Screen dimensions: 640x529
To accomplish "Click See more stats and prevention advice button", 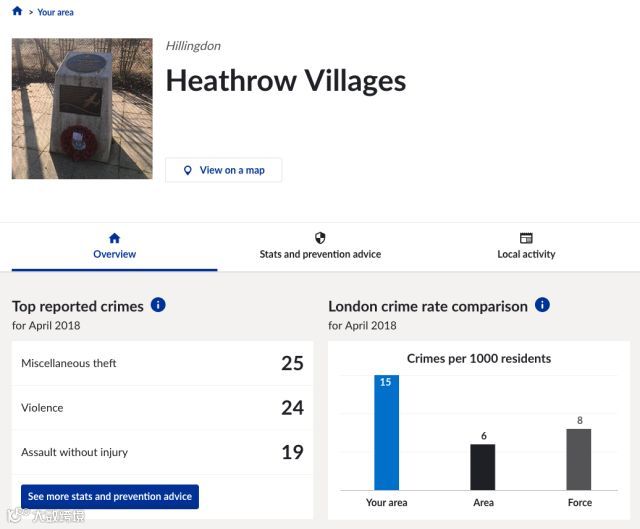I will [x=110, y=497].
